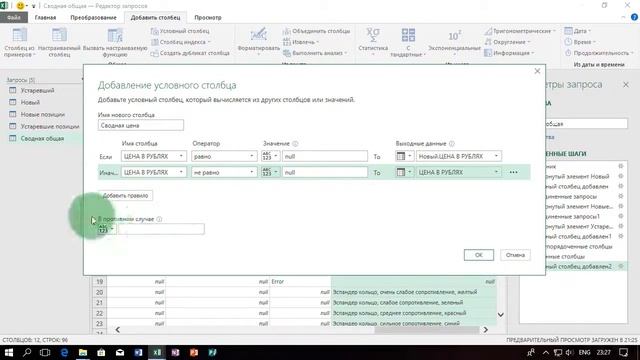Click the query name field in settings pane
Image resolution: width=640 pixels, height=360 pixels.
(x=587, y=124)
